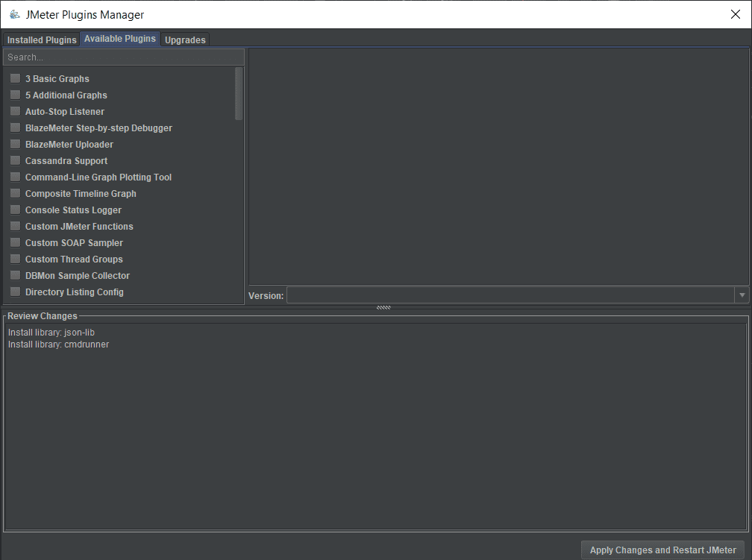Screen dimensions: 752x560
Task: Tick the 5 Additional Graphs checkbox
Action: click(16, 95)
